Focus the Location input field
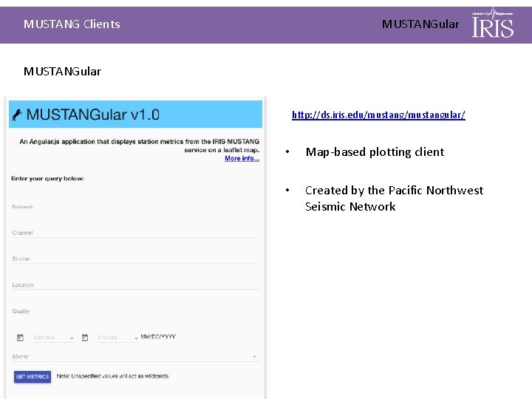Image resolution: width=532 pixels, height=399 pixels. point(135,285)
